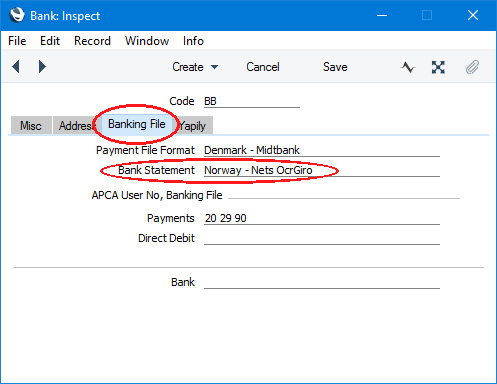The height and width of the screenshot is (384, 497).
Task: Go to previous record arrow
Action: coord(16,67)
